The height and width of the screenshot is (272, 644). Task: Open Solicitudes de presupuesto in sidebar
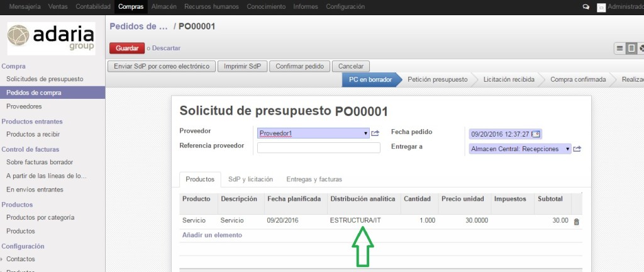45,79
